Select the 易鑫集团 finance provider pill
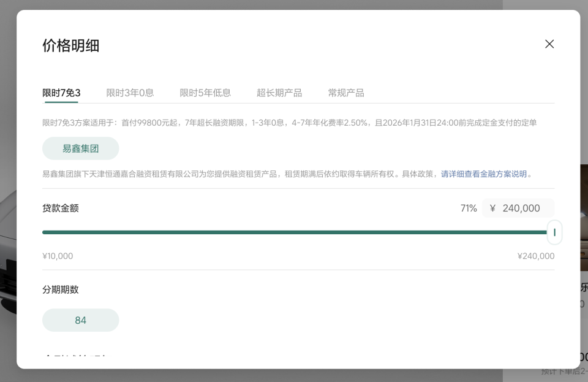This screenshot has width=588, height=382. (80, 148)
